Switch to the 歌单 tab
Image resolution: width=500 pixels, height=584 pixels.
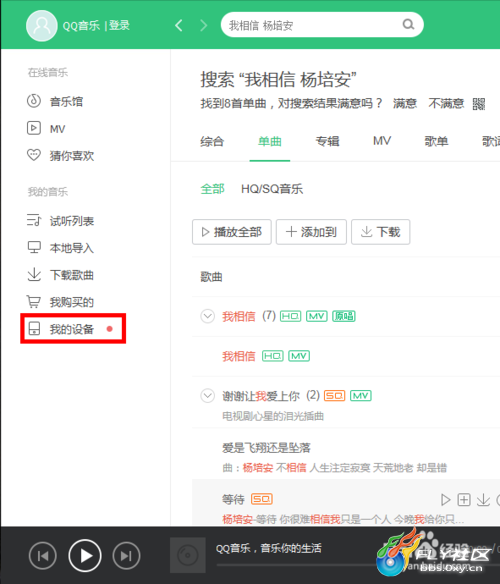tap(436, 141)
